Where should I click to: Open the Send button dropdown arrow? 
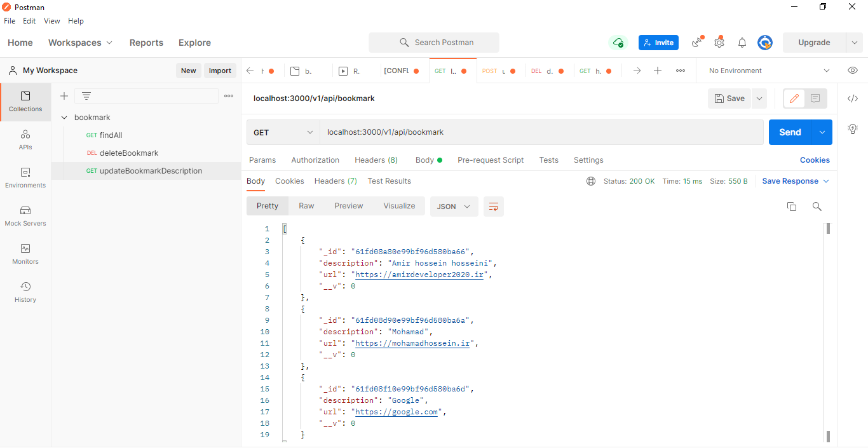coord(822,132)
